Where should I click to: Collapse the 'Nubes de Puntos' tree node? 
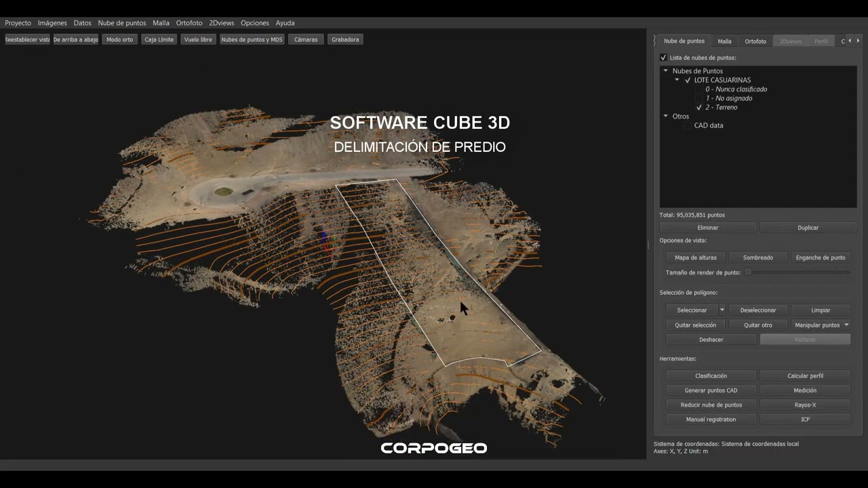point(666,70)
